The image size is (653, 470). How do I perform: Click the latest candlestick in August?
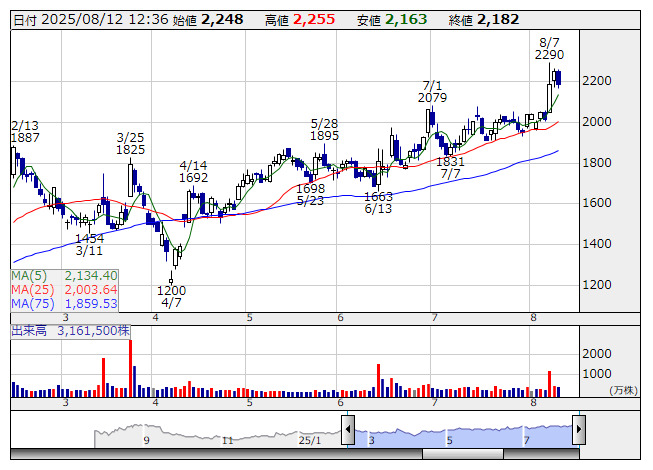click(x=558, y=78)
